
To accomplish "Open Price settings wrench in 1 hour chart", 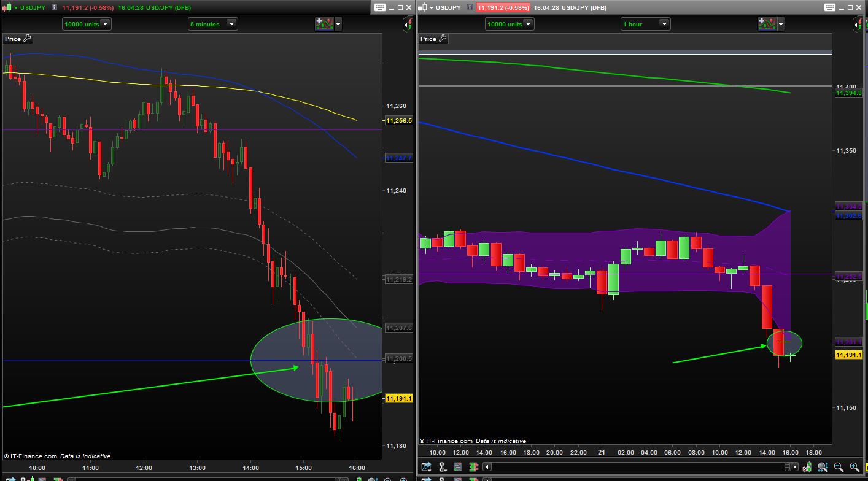I will coord(443,39).
